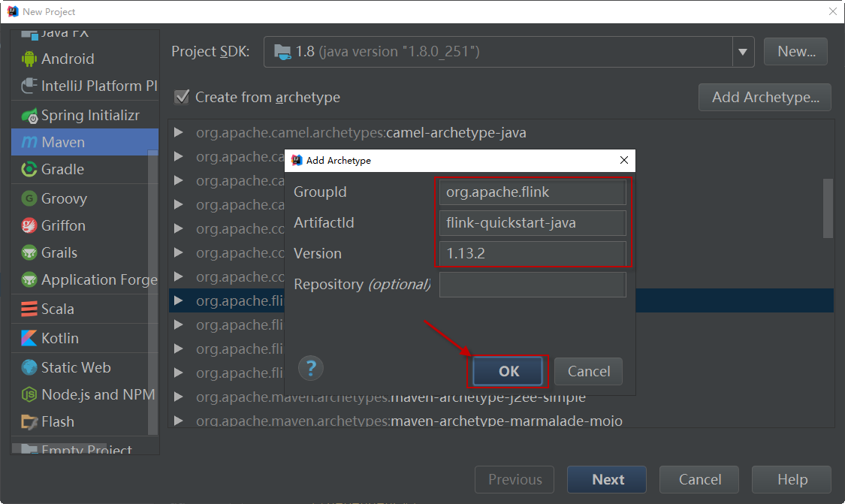Click the Repository optional input field

pos(532,285)
